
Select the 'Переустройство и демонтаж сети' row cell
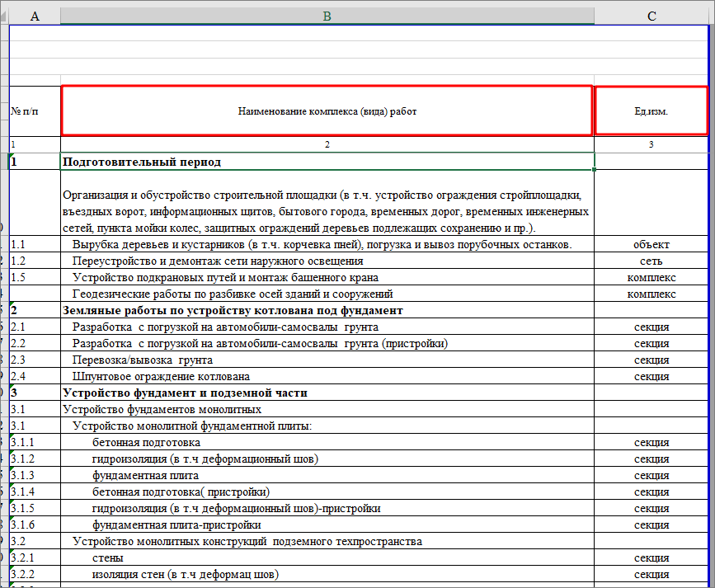[218, 261]
